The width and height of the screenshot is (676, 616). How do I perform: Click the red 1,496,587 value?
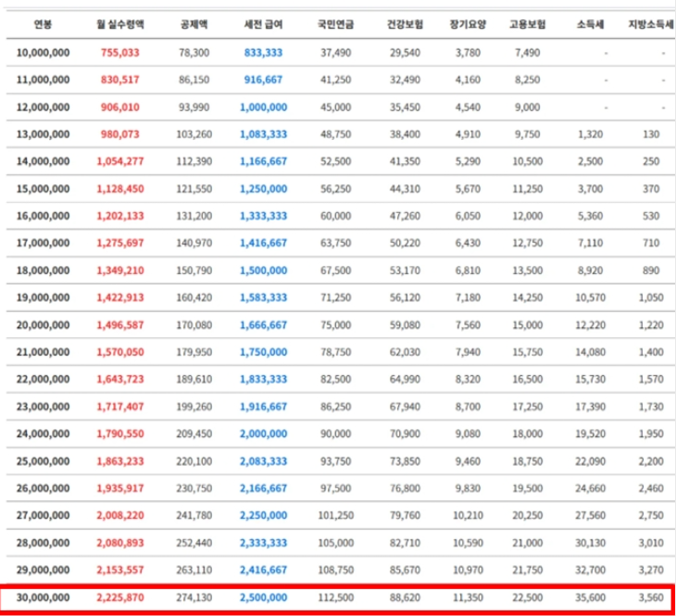pyautogui.click(x=120, y=325)
